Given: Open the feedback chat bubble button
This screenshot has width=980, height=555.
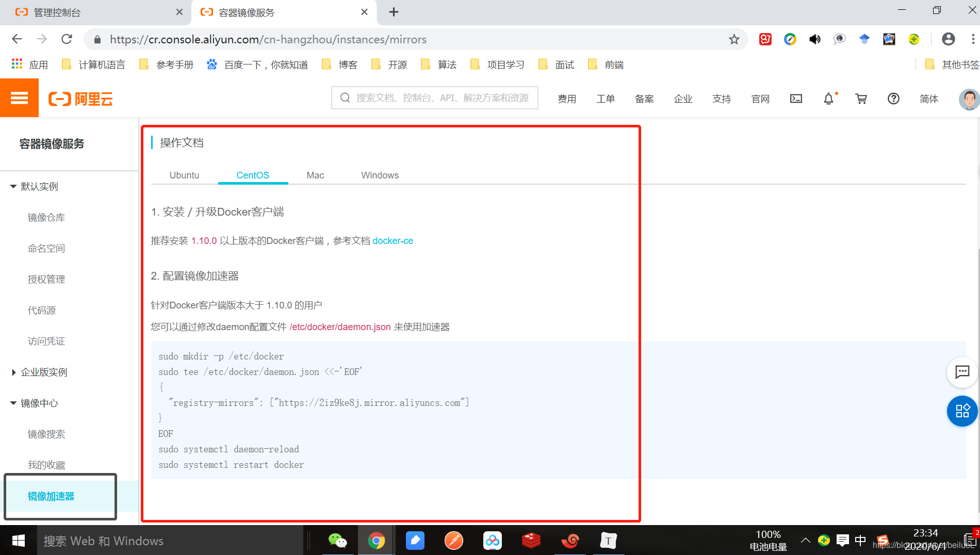Looking at the screenshot, I should [962, 372].
